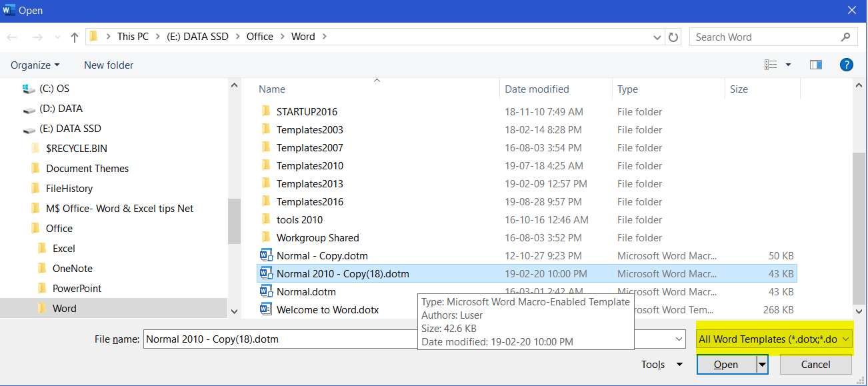Image resolution: width=868 pixels, height=386 pixels.
Task: Open the Excel folder in the sidebar
Action: click(63, 248)
